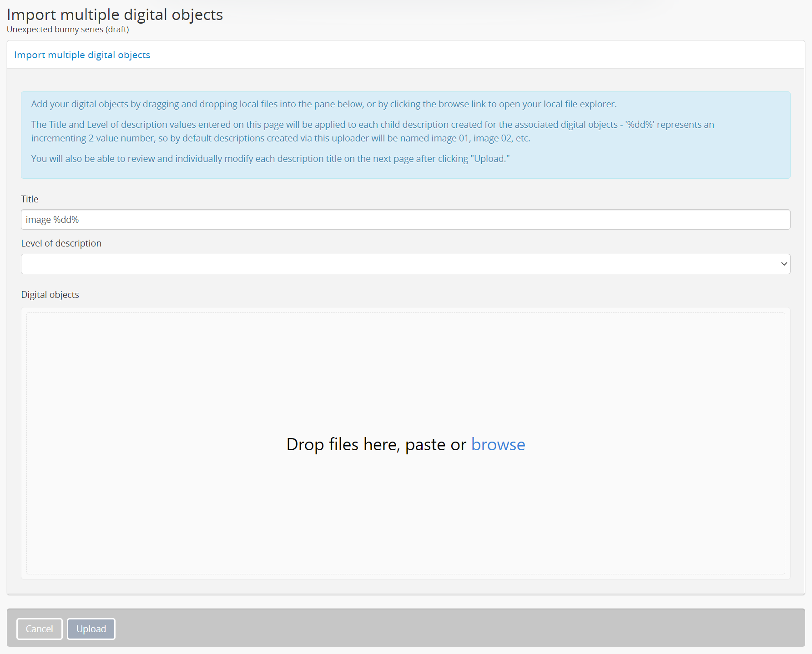Click the Digital objects label
Viewport: 812px width, 654px height.
coord(50,295)
